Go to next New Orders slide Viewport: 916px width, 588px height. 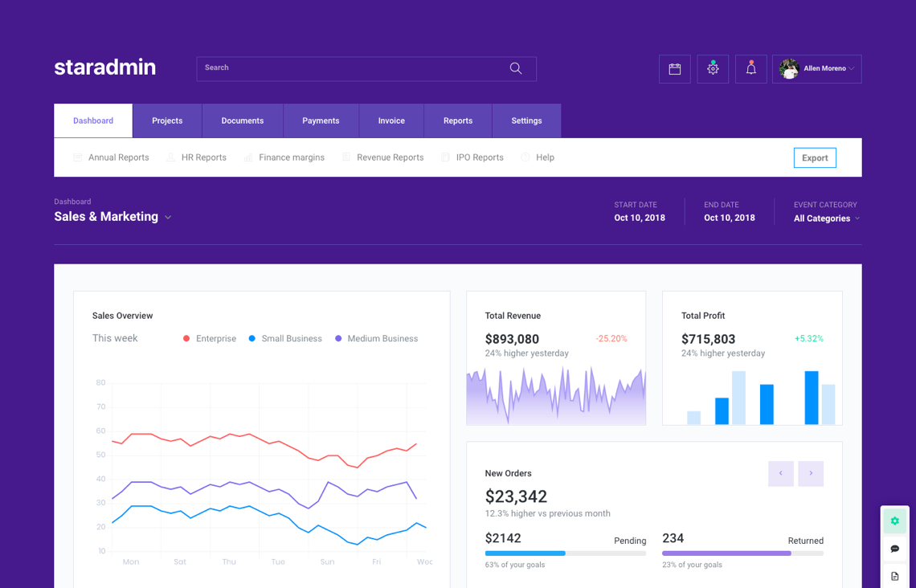pos(811,474)
